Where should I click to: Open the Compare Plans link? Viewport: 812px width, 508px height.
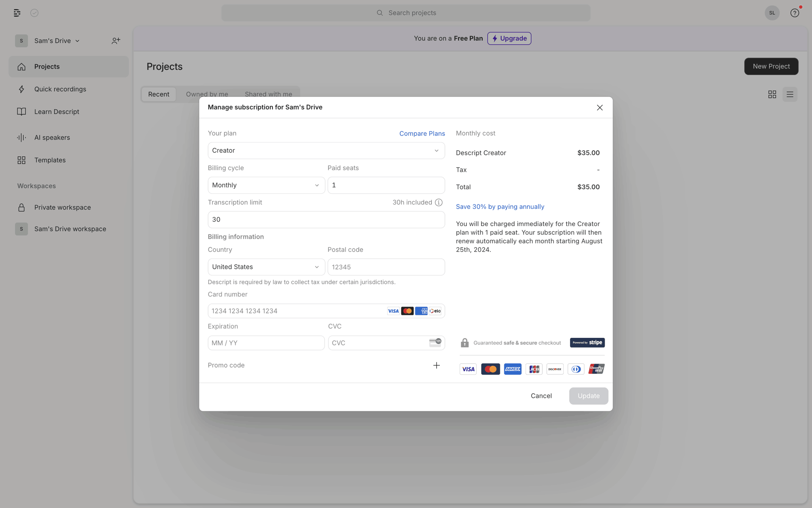pos(422,133)
